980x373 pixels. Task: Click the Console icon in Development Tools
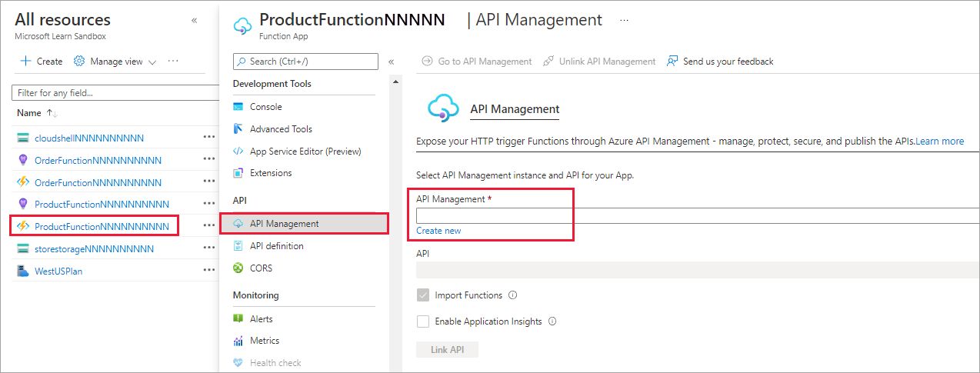[x=238, y=107]
